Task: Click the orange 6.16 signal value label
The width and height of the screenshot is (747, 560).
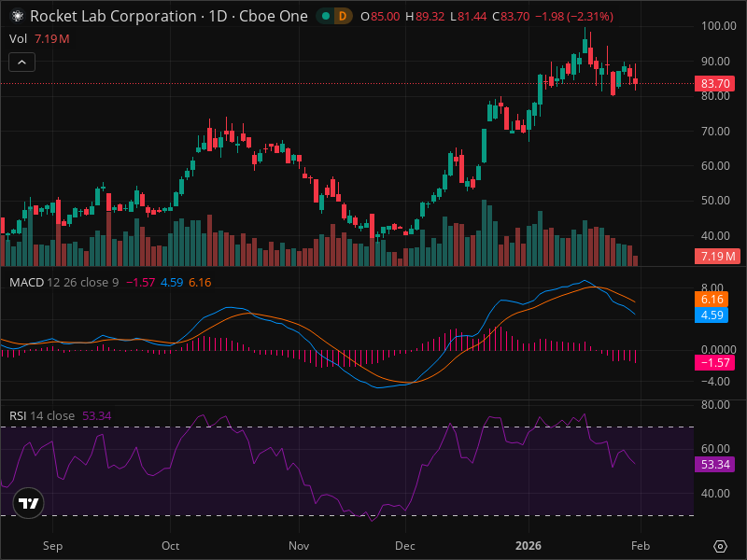Action: tap(712, 300)
